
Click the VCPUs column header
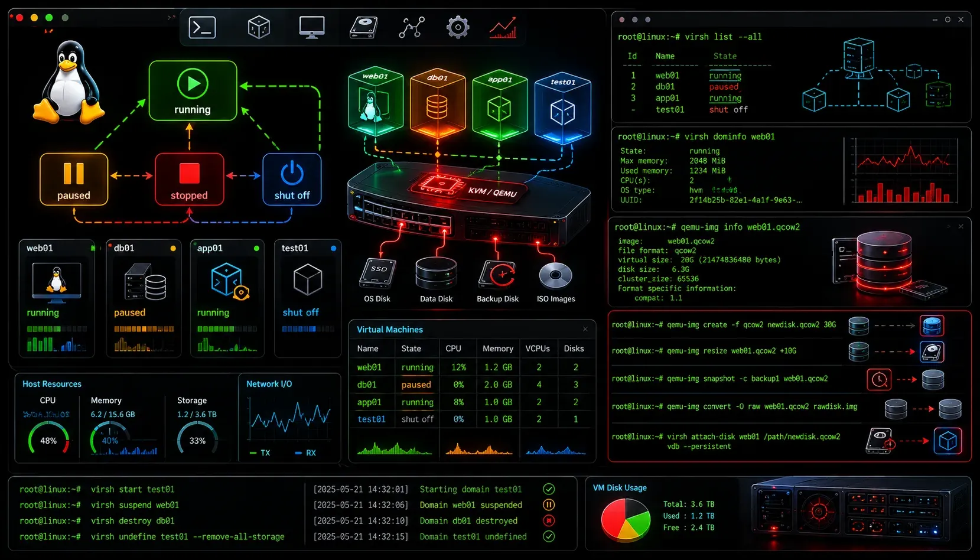[538, 349]
